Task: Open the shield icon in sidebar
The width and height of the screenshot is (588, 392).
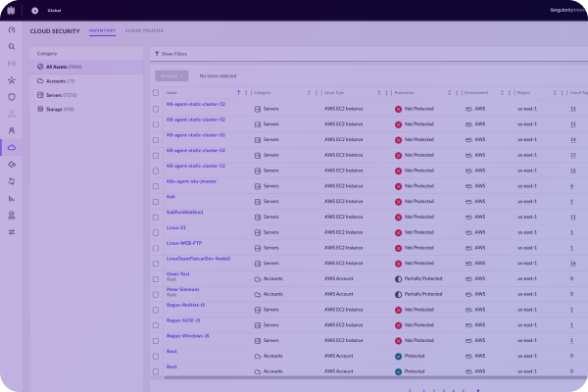Action: click(12, 97)
